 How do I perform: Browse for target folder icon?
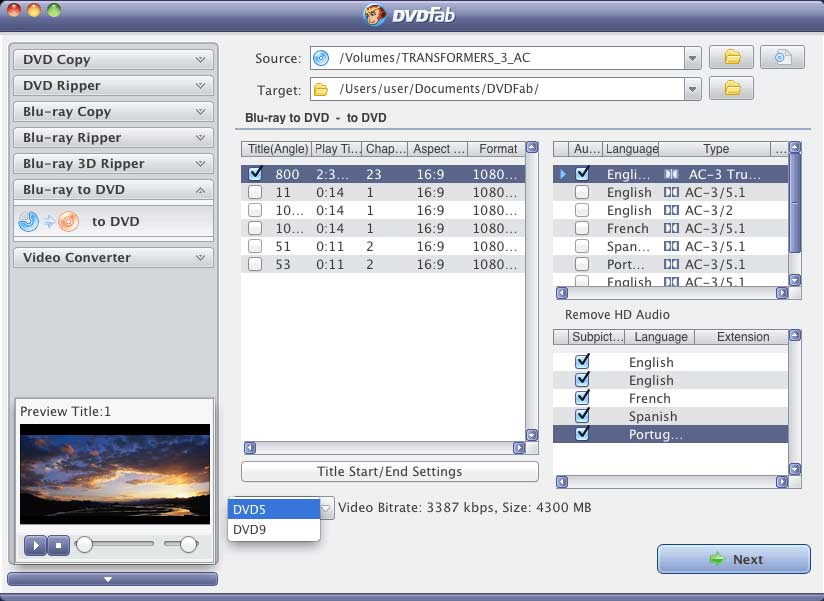pyautogui.click(x=731, y=88)
